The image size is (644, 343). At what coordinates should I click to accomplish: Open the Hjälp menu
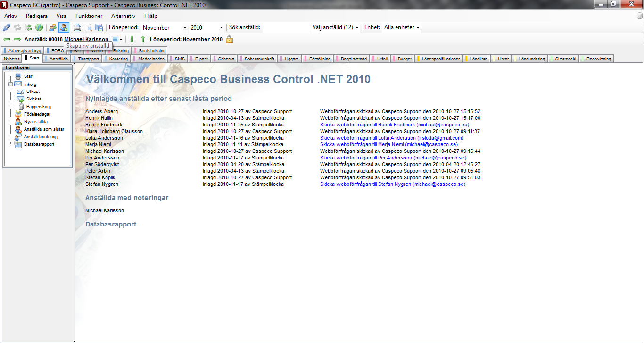151,16
